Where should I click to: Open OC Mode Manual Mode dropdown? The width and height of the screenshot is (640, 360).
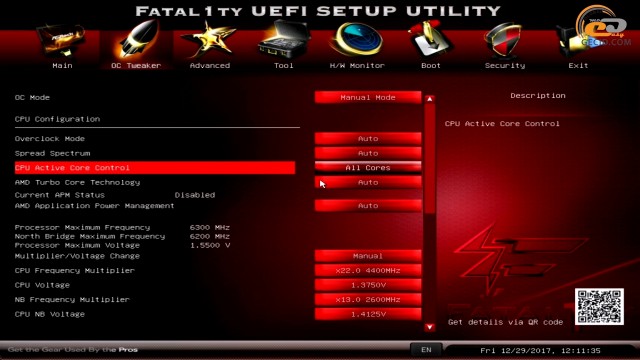pyautogui.click(x=368, y=97)
